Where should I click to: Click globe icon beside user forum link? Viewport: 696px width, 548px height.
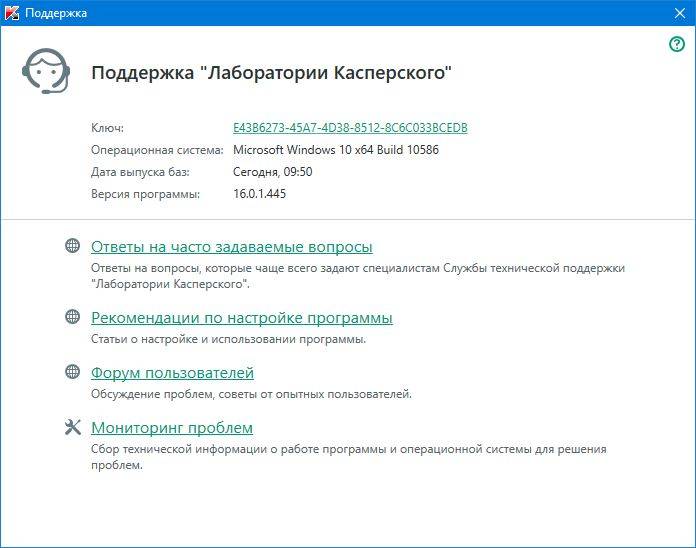pos(72,371)
